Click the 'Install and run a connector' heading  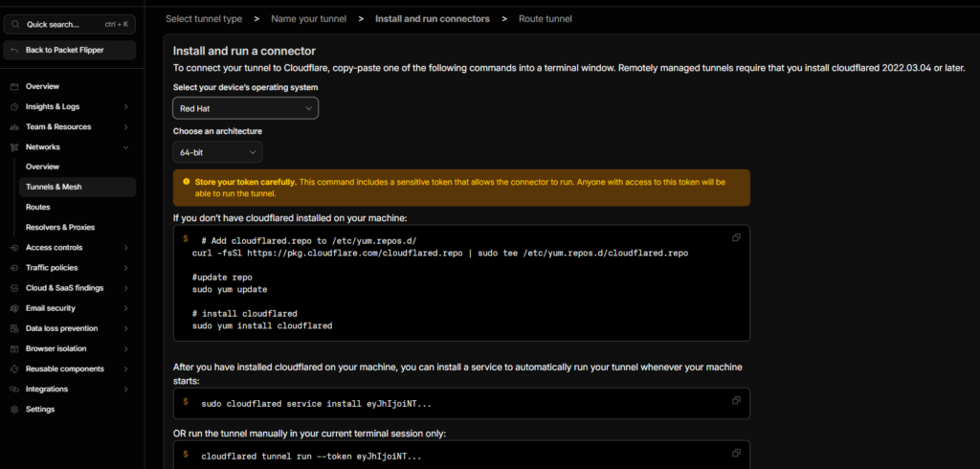[x=244, y=51]
